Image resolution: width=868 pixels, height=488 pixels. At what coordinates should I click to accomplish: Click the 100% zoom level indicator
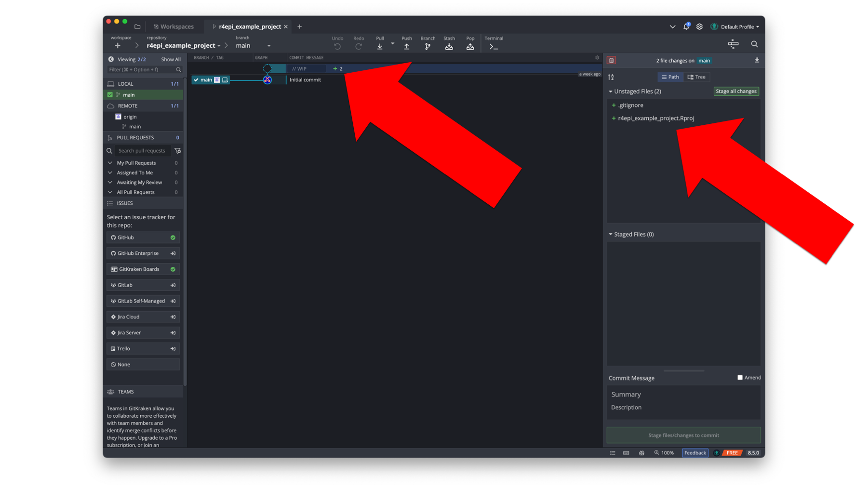[664, 453]
